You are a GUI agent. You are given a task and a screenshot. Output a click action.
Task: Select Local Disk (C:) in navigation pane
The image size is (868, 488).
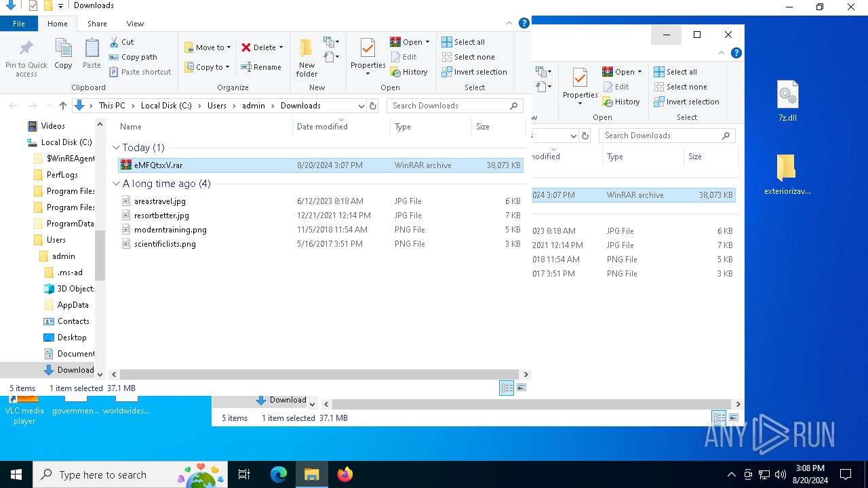pos(66,142)
